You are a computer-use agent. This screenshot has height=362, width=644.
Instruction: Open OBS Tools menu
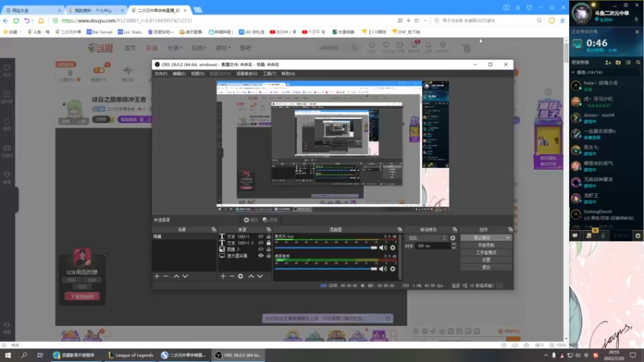coord(270,74)
